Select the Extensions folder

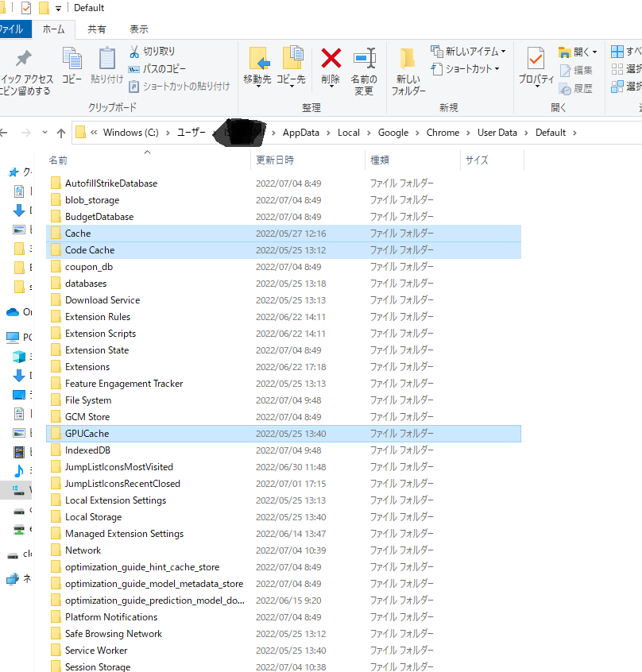pyautogui.click(x=87, y=367)
